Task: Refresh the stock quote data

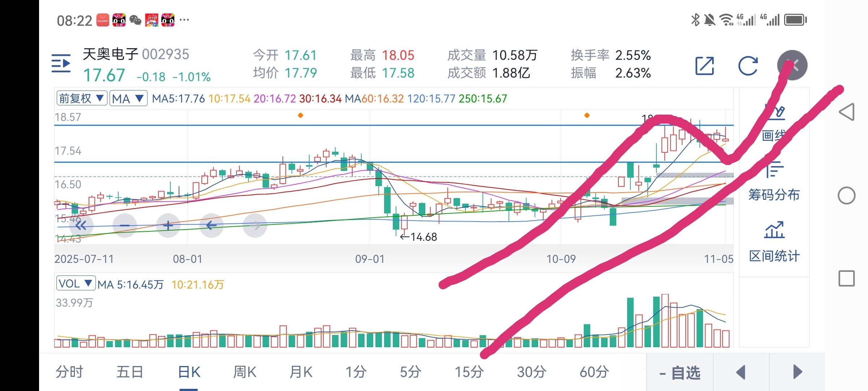Action: 748,66
